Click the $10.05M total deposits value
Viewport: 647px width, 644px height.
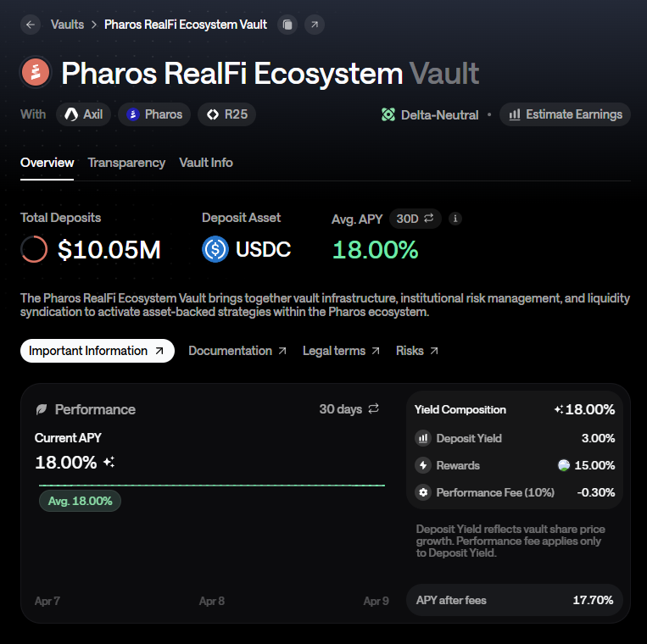109,249
